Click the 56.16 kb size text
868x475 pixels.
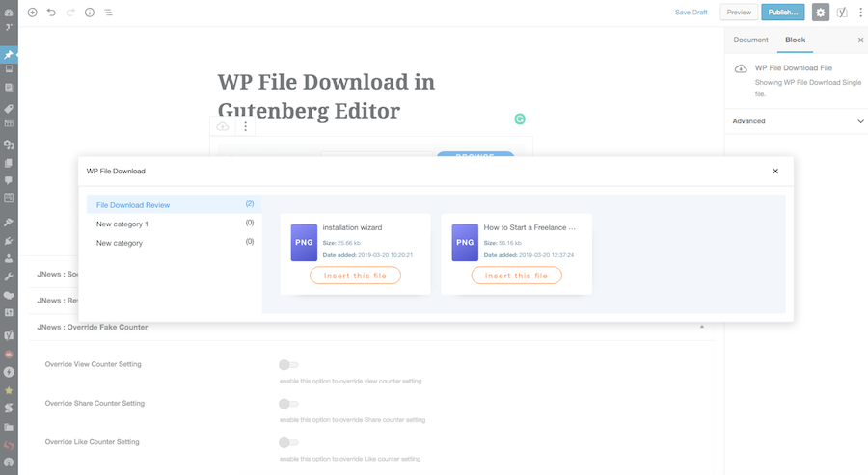point(510,243)
